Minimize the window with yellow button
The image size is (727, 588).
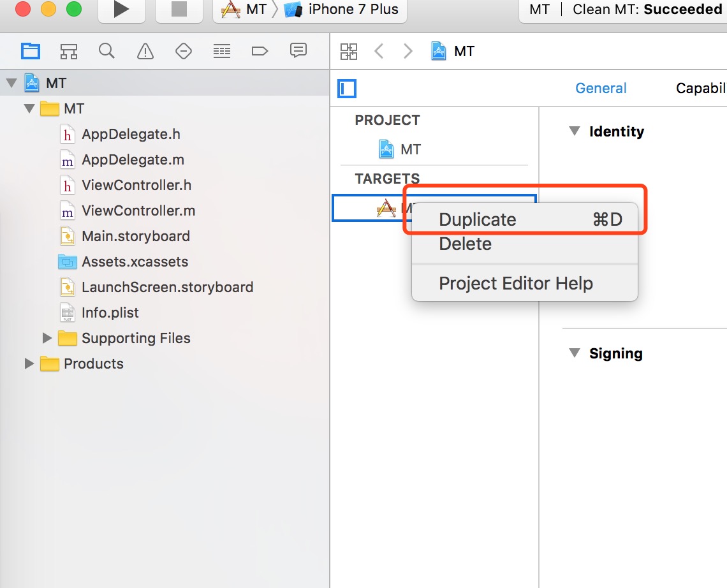(x=48, y=9)
